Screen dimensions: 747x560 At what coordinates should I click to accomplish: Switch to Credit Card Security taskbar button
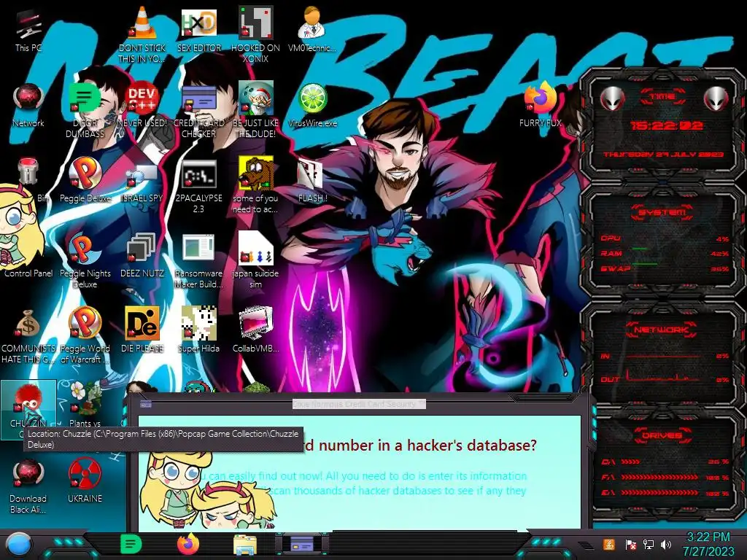click(x=302, y=544)
